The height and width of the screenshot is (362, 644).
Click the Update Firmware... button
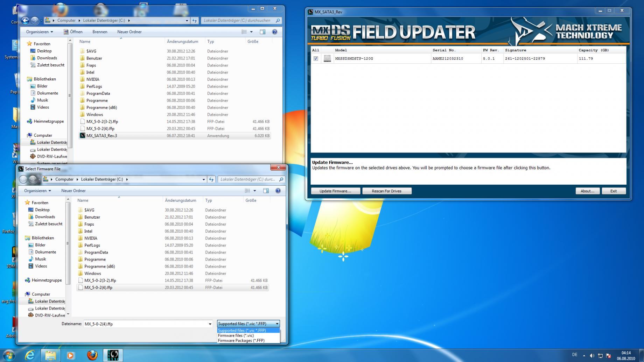click(335, 191)
